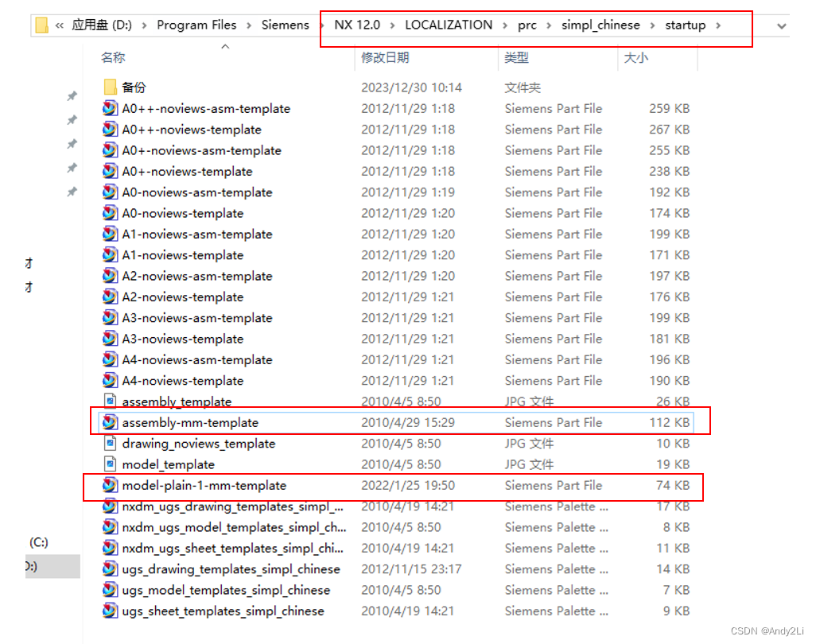Expand the chevron after prc breadcrumb
This screenshot has width=816, height=644.
pyautogui.click(x=549, y=25)
